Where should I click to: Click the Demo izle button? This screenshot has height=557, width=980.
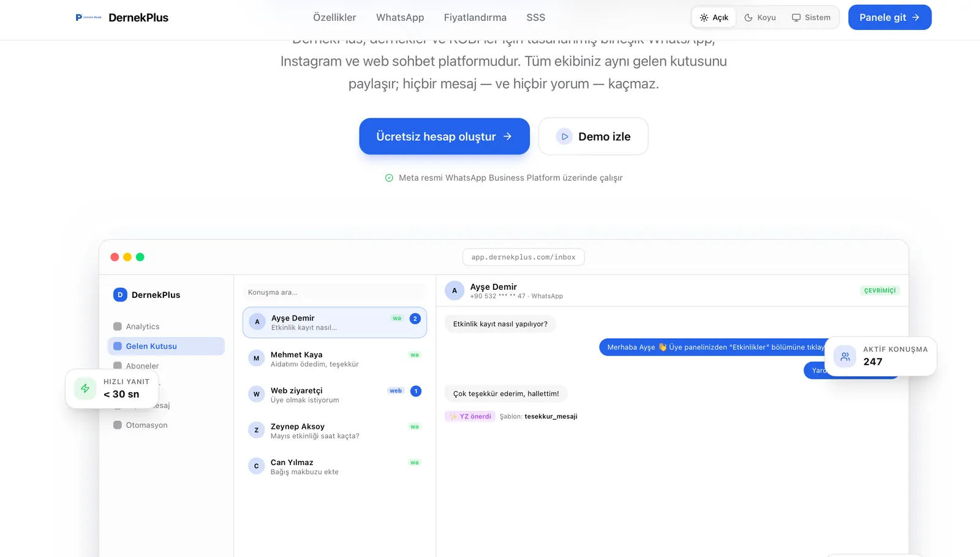tap(593, 136)
